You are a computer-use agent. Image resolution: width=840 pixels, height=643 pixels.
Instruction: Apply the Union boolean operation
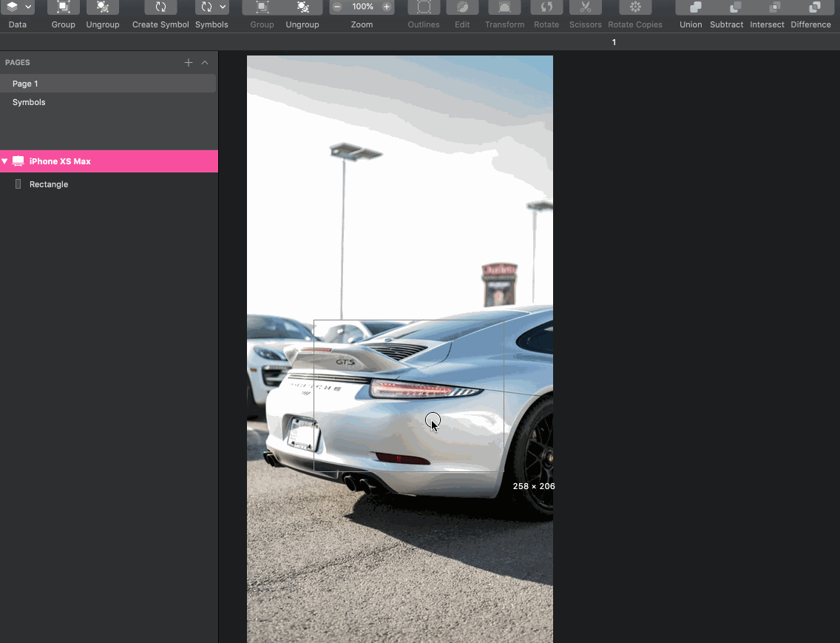691,7
